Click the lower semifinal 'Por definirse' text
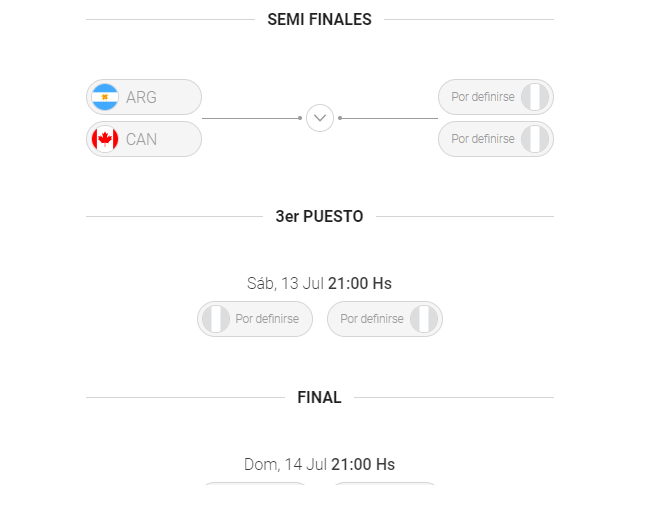Viewport: 670px width, 507px height. click(x=483, y=139)
